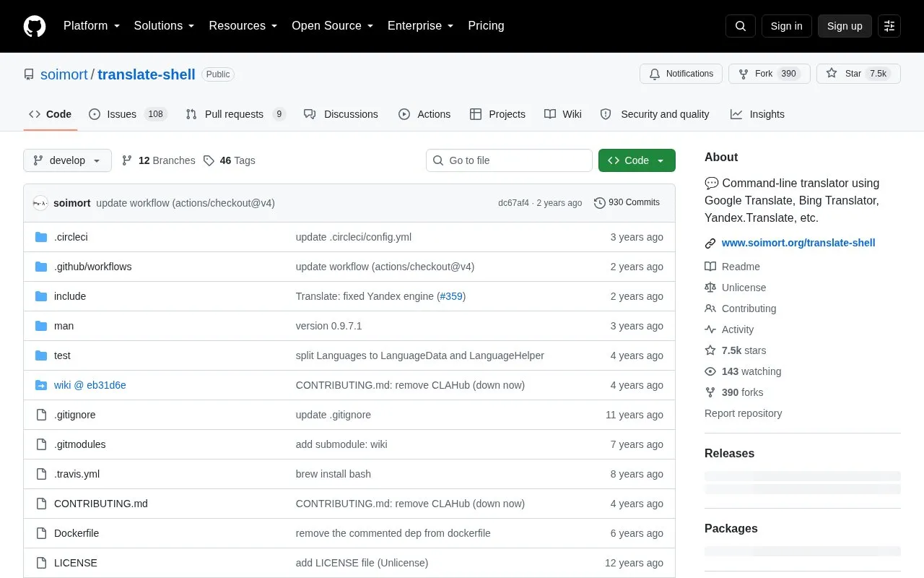Open the green Code dropdown button
Screen dimensions: 924x578
click(x=637, y=160)
